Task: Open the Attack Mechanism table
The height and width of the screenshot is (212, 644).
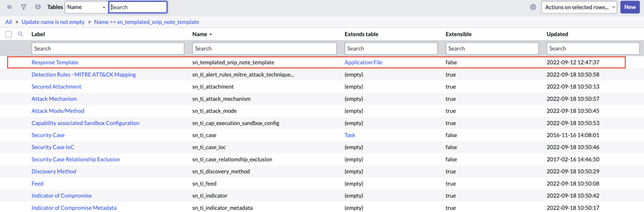Action: pyautogui.click(x=54, y=99)
